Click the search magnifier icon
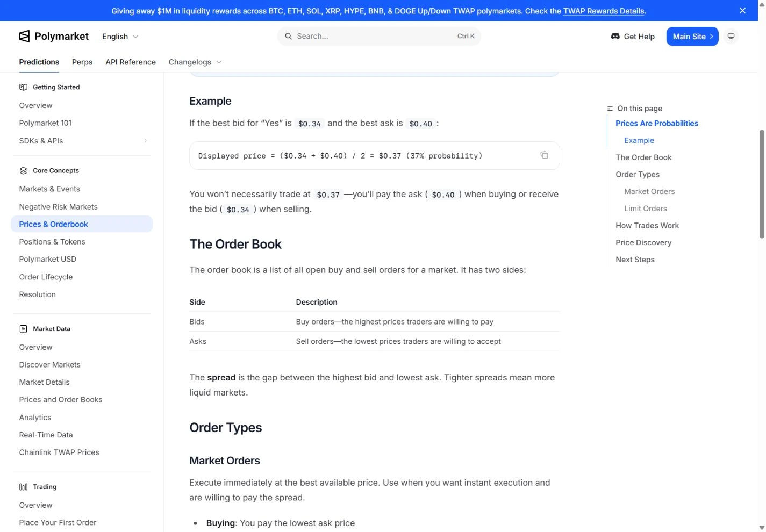The width and height of the screenshot is (766, 532). (289, 36)
